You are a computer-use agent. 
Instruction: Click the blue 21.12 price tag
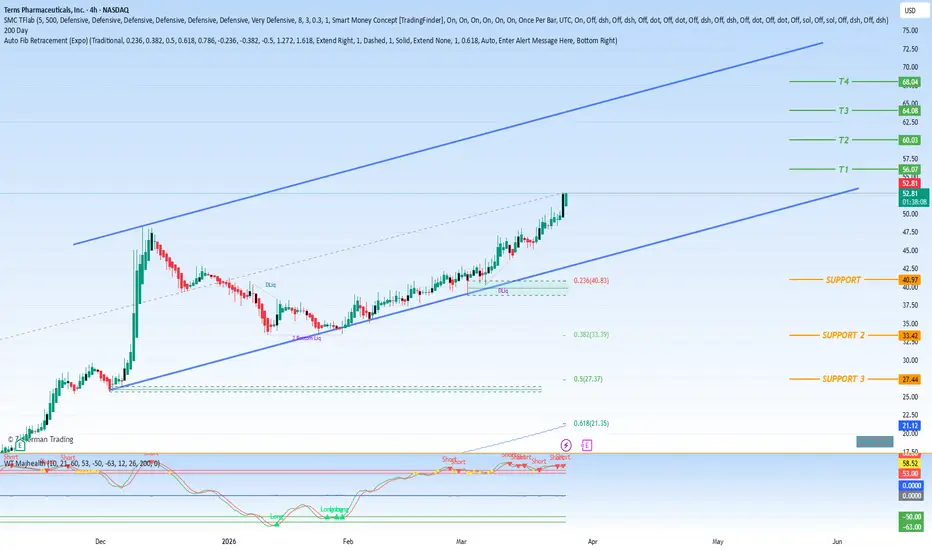point(910,426)
